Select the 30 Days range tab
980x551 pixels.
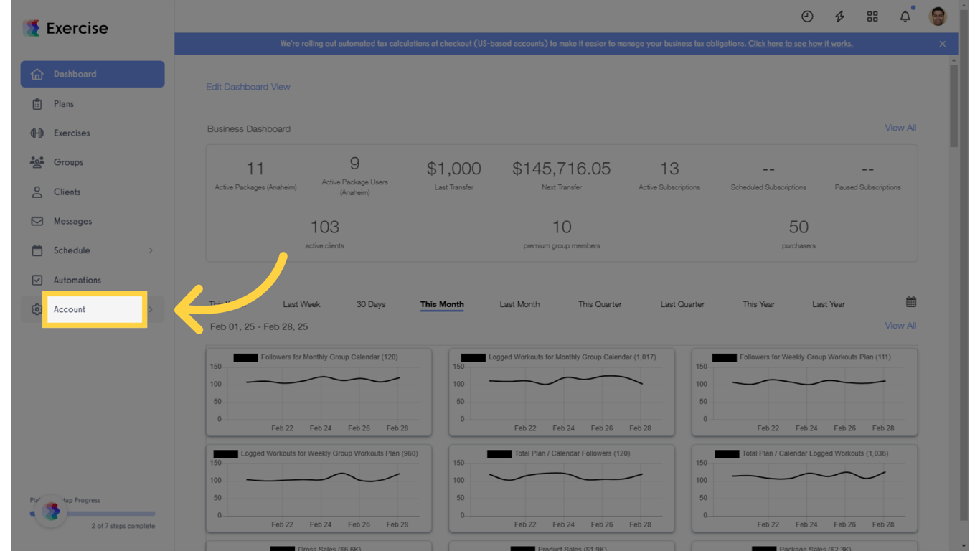(x=371, y=304)
